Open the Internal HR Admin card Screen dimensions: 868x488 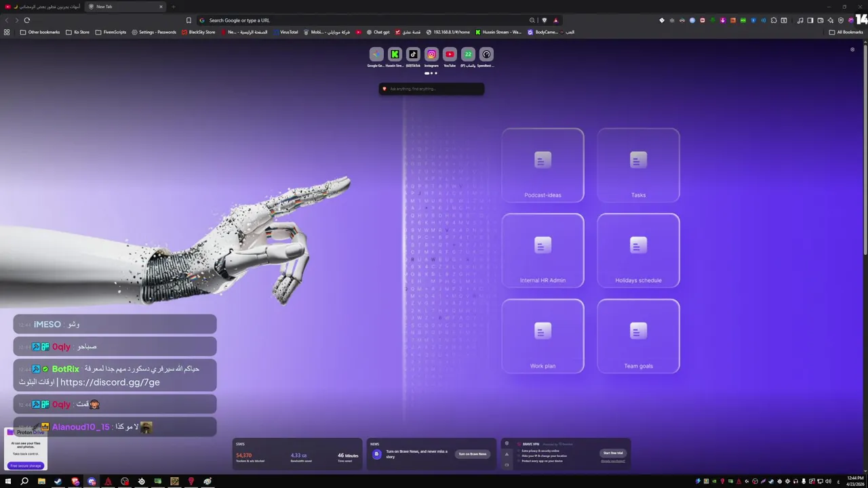[x=542, y=251]
